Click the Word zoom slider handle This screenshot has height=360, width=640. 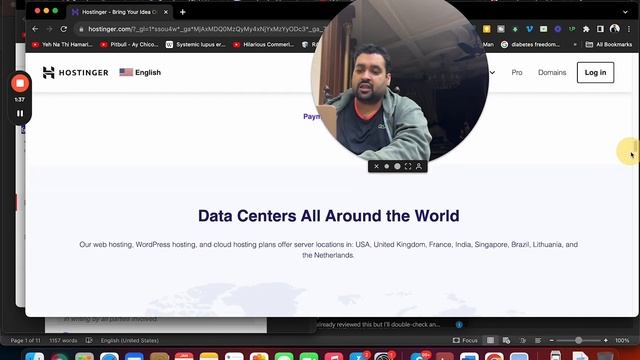(578, 340)
